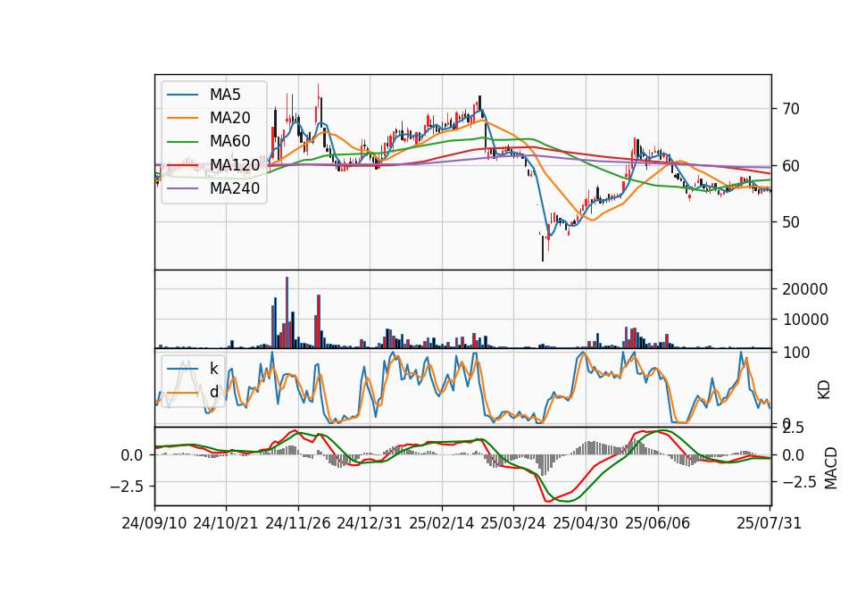Click the 25/04/30 date axis label
This screenshot has width=857, height=616.
coord(586,523)
